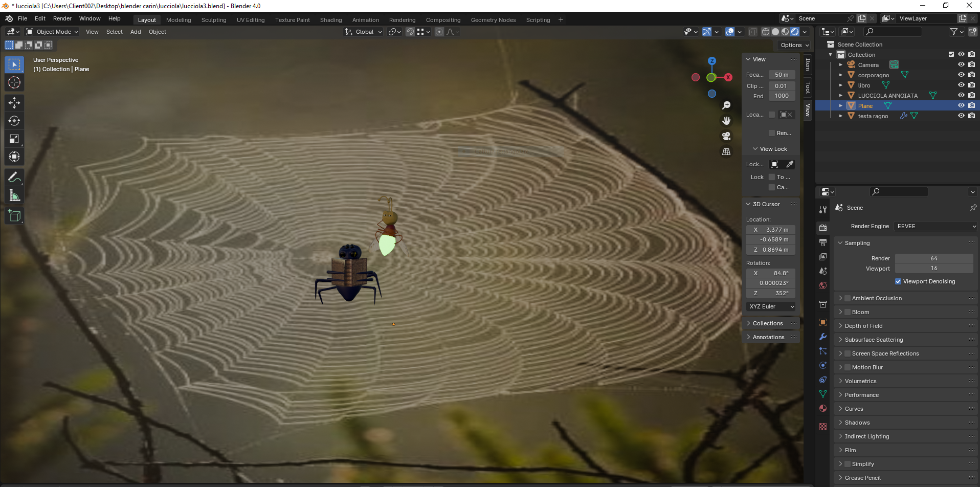
Task: Open Global transform orientation dropdown
Action: point(364,32)
